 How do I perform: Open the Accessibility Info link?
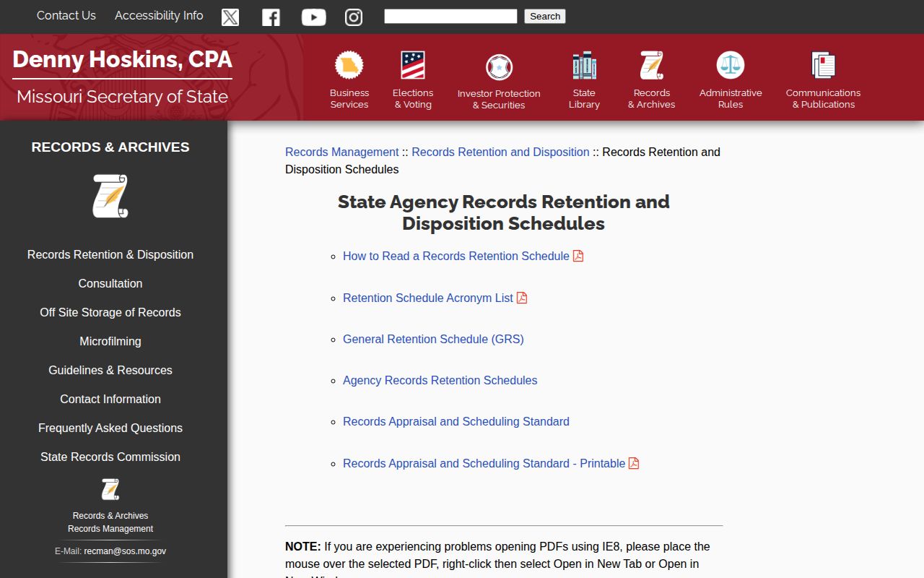pos(159,15)
